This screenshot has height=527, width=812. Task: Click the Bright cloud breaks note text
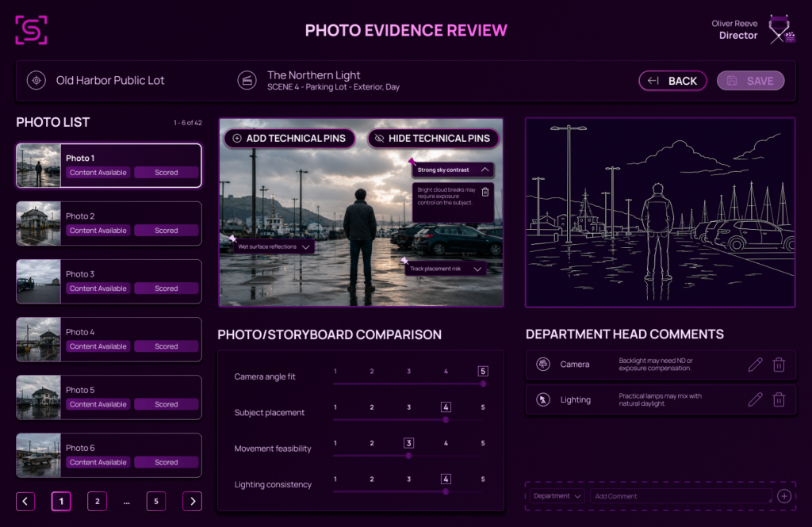(x=446, y=197)
